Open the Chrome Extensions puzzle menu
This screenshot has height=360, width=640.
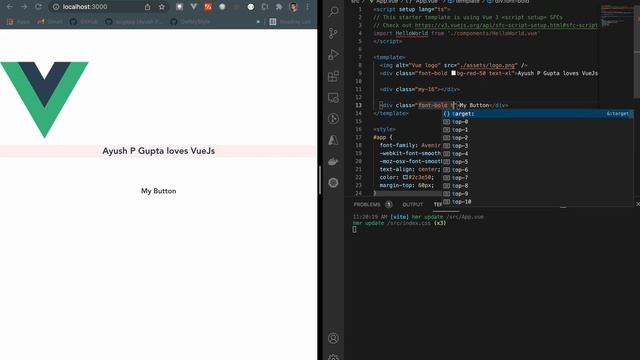tap(279, 7)
